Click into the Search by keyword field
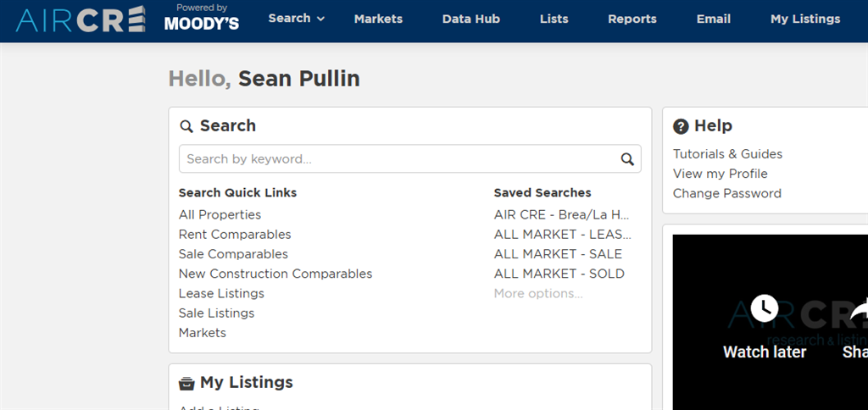 398,158
